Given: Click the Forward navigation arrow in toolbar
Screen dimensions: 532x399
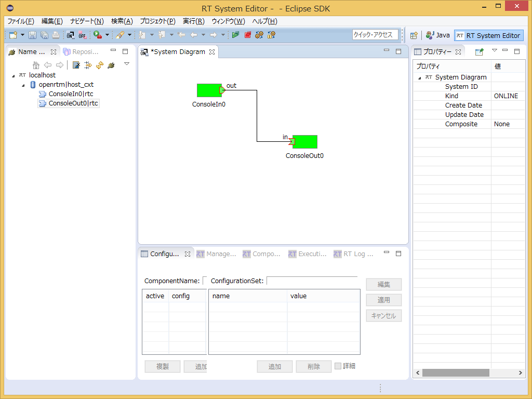Looking at the screenshot, I should [x=214, y=35].
